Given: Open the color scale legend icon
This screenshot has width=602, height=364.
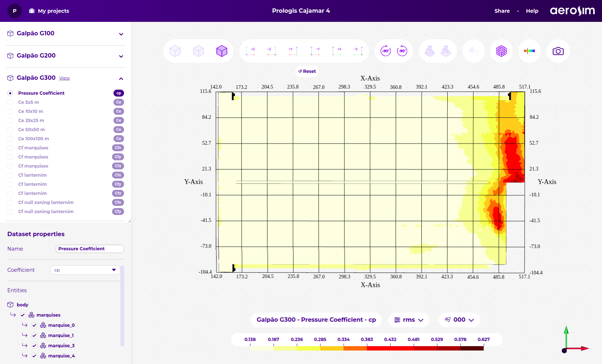Looking at the screenshot, I should [529, 51].
